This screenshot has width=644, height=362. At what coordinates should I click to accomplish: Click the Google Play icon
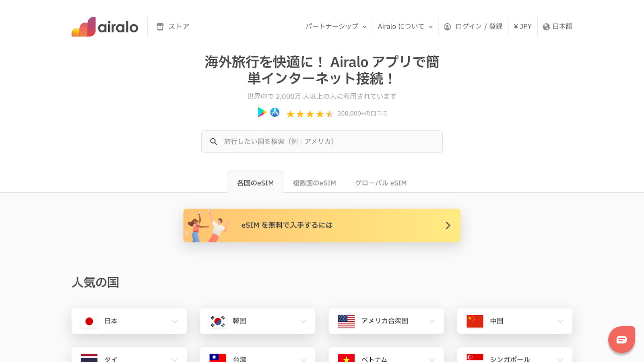pos(262,112)
